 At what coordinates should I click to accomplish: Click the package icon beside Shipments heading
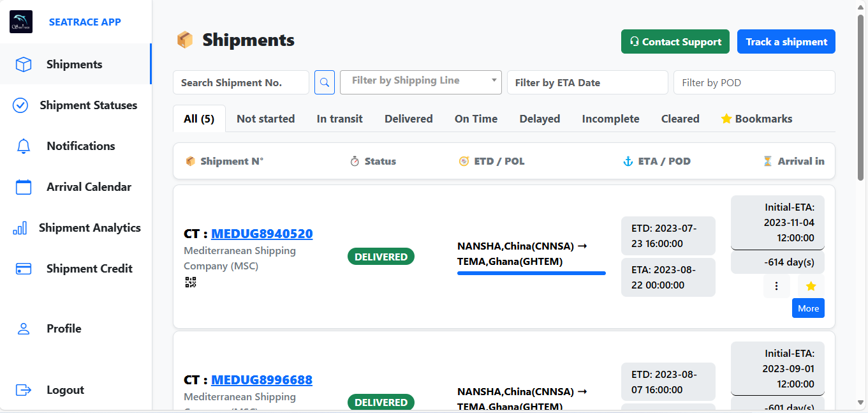(x=185, y=40)
